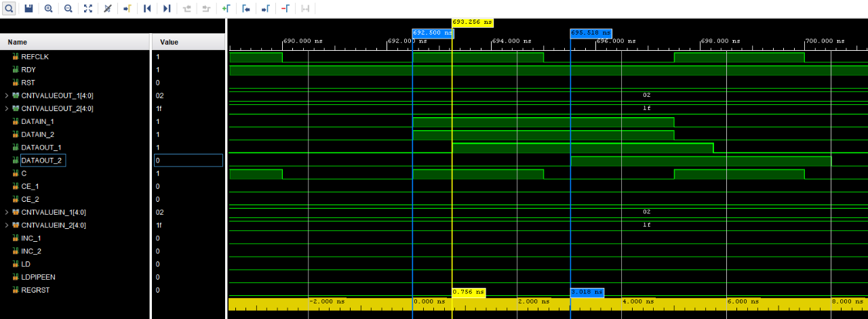Select the DATAOUT_2 signal name
Viewport: 868px width, 319px height.
tap(41, 161)
